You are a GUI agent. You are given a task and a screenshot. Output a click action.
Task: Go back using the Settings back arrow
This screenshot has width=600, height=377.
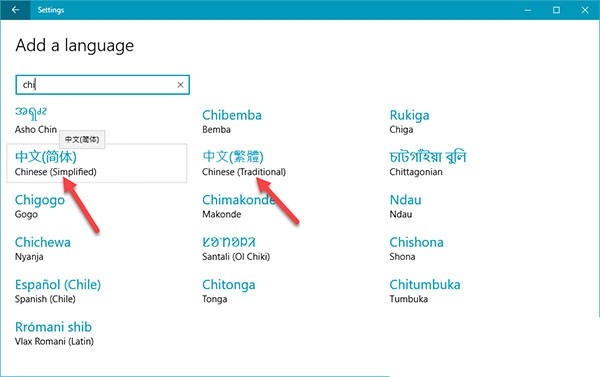(15, 10)
